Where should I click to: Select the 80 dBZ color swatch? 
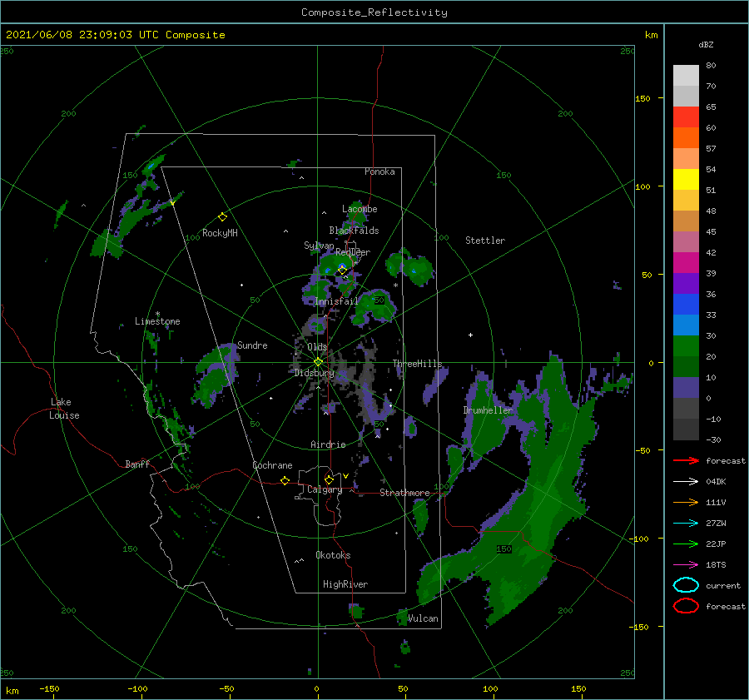pyautogui.click(x=686, y=75)
